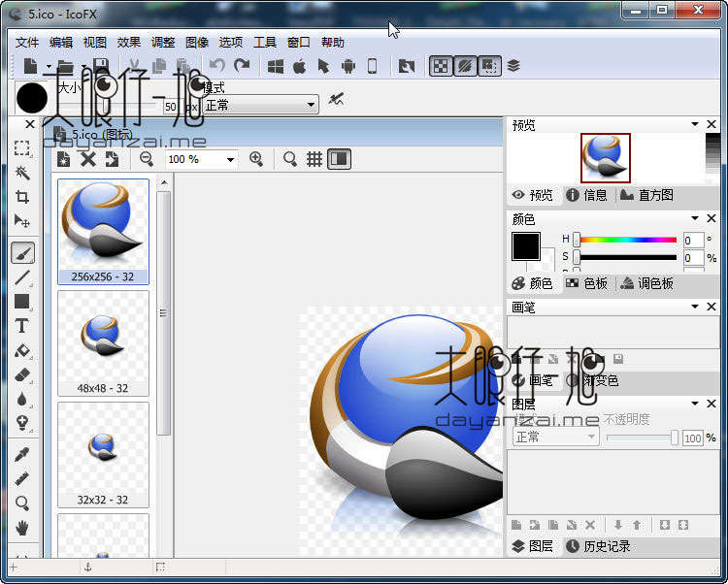Delete the selected image with X
The image size is (728, 584).
click(x=87, y=159)
